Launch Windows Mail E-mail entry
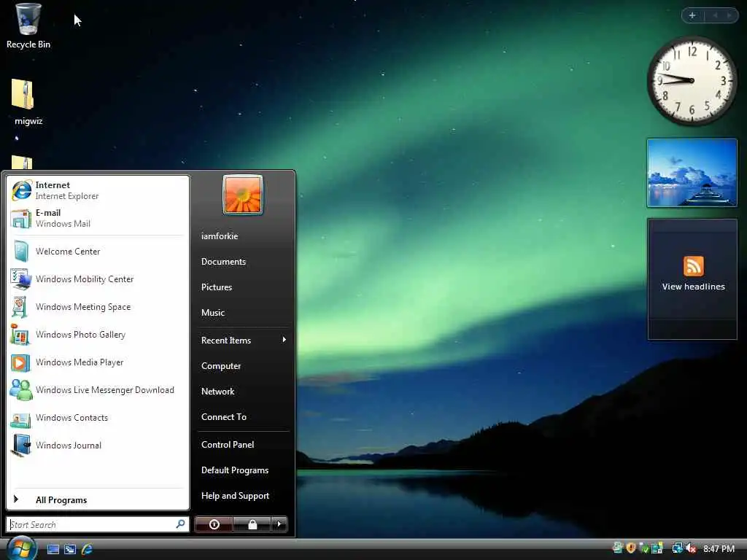 pyautogui.click(x=98, y=218)
